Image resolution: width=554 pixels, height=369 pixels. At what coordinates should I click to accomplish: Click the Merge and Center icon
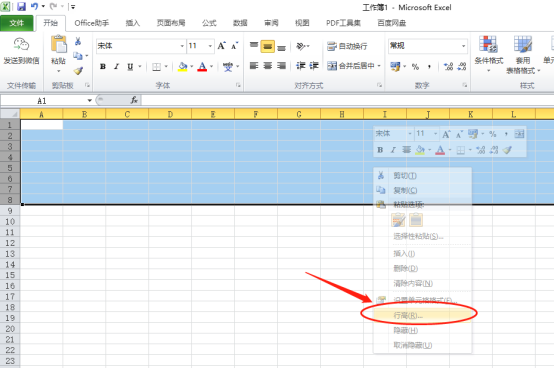point(332,66)
